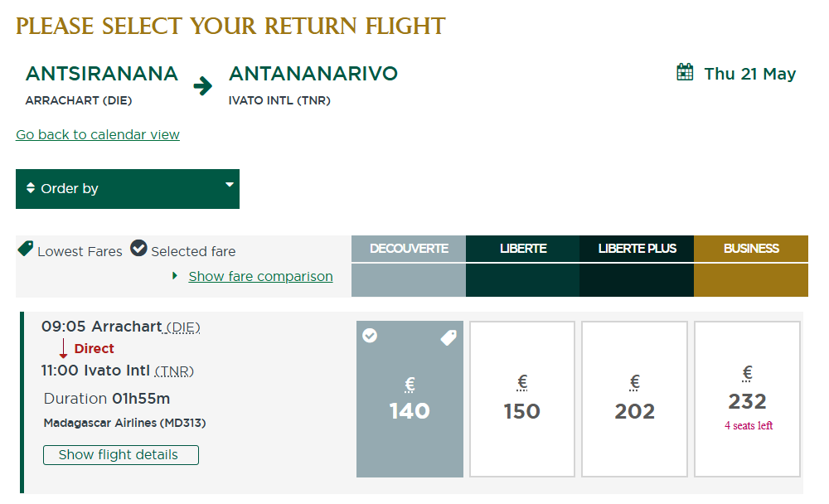Toggle the selected checkmark on Decouverte fare
Image resolution: width=829 pixels, height=504 pixels.
[370, 335]
